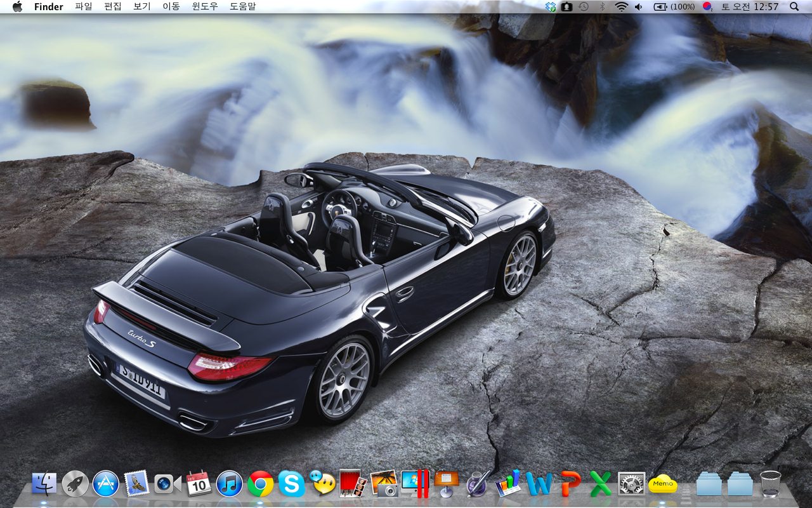Open Numbers bar chart icon

click(x=507, y=484)
